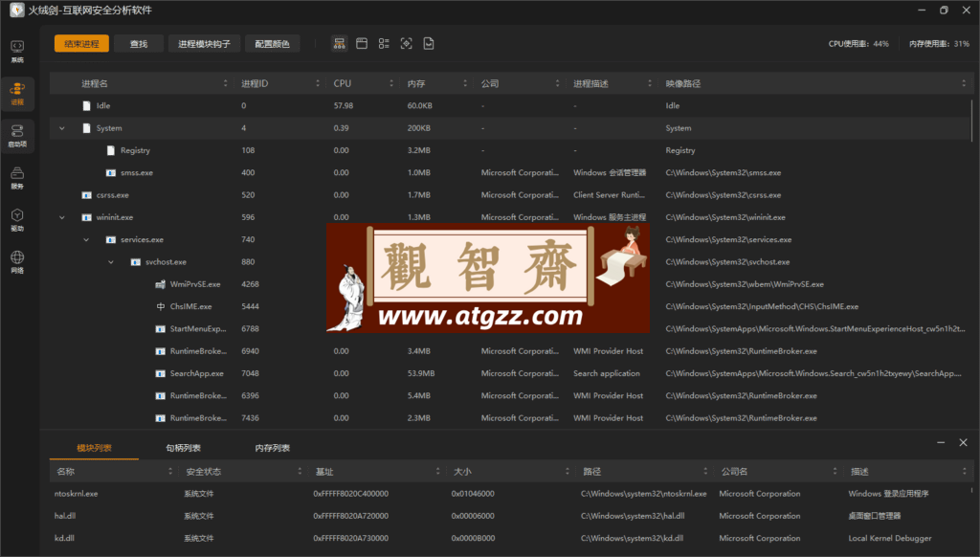
Task: Open the 服务 (Services) sidebar section
Action: (17, 178)
